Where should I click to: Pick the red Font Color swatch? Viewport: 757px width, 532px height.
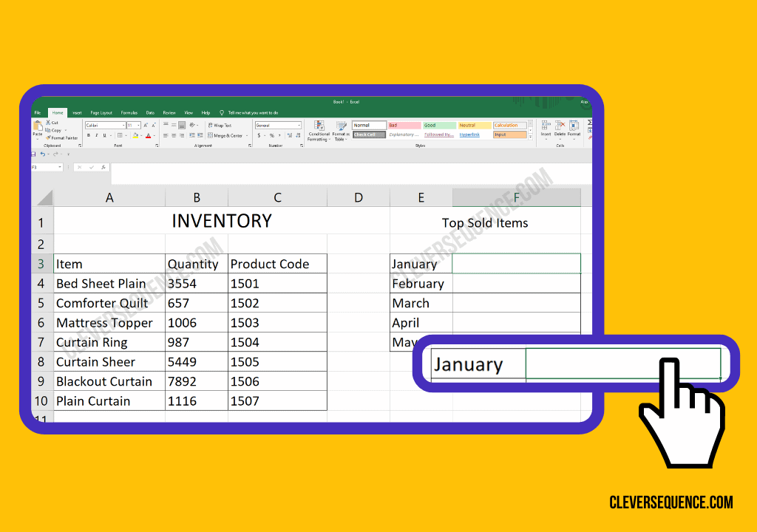pyautogui.click(x=149, y=135)
